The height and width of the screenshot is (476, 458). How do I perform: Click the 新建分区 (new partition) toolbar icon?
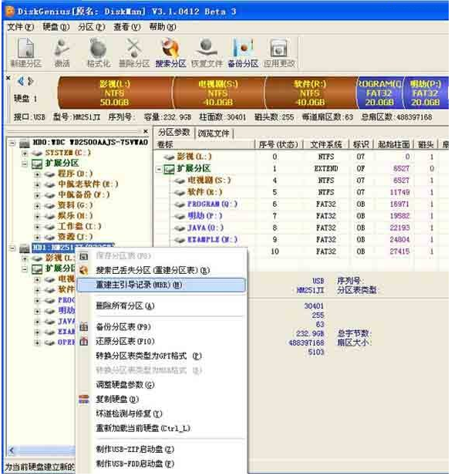pos(25,52)
